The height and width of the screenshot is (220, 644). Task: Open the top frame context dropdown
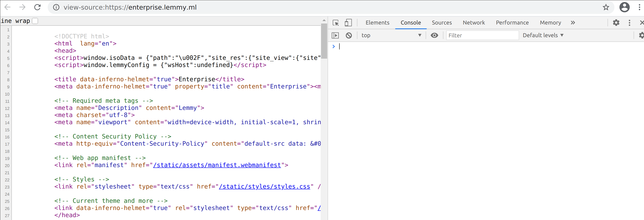[x=391, y=35]
